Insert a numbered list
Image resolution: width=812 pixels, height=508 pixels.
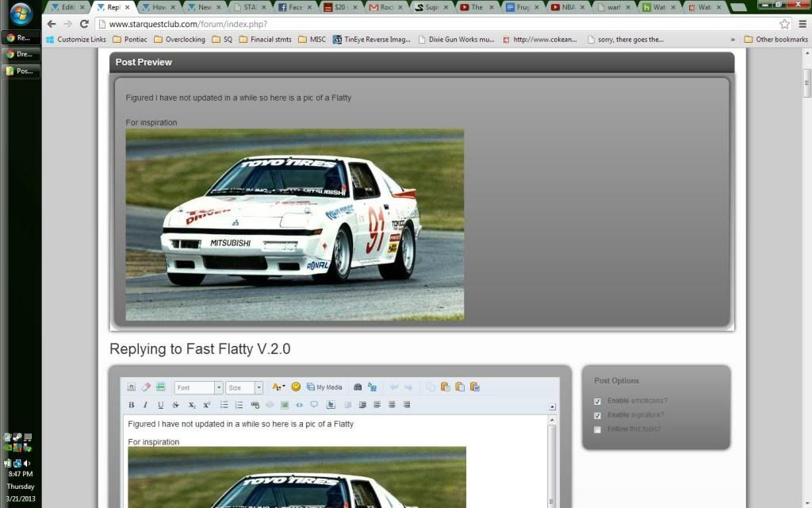pyautogui.click(x=239, y=405)
